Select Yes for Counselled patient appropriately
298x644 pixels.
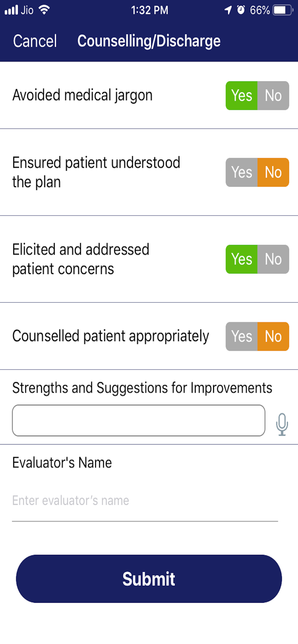[242, 336]
